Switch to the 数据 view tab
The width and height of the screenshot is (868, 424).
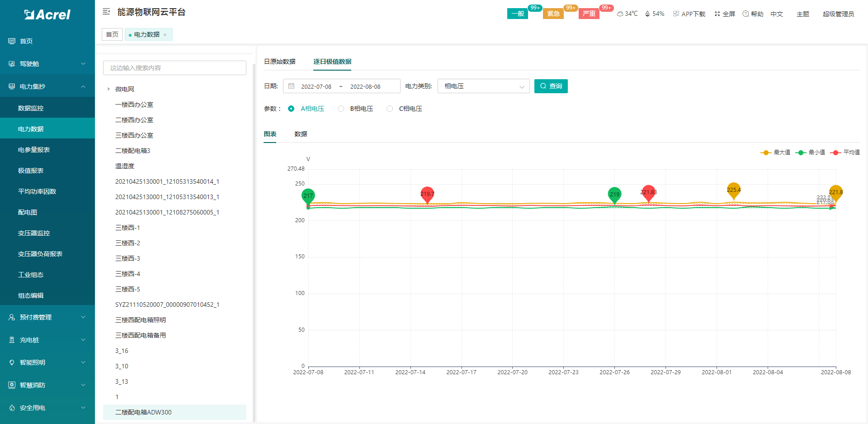pos(301,134)
